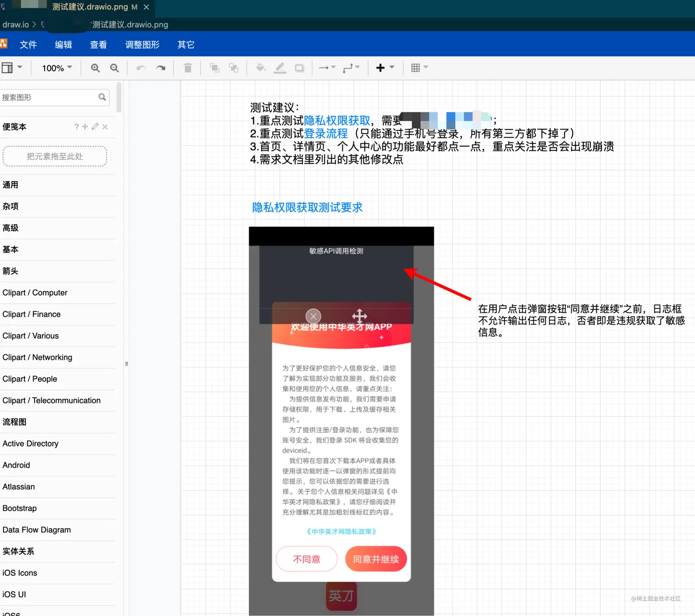Select the 隐私权限获取测试要求 heading
695x616 pixels.
[x=307, y=207]
